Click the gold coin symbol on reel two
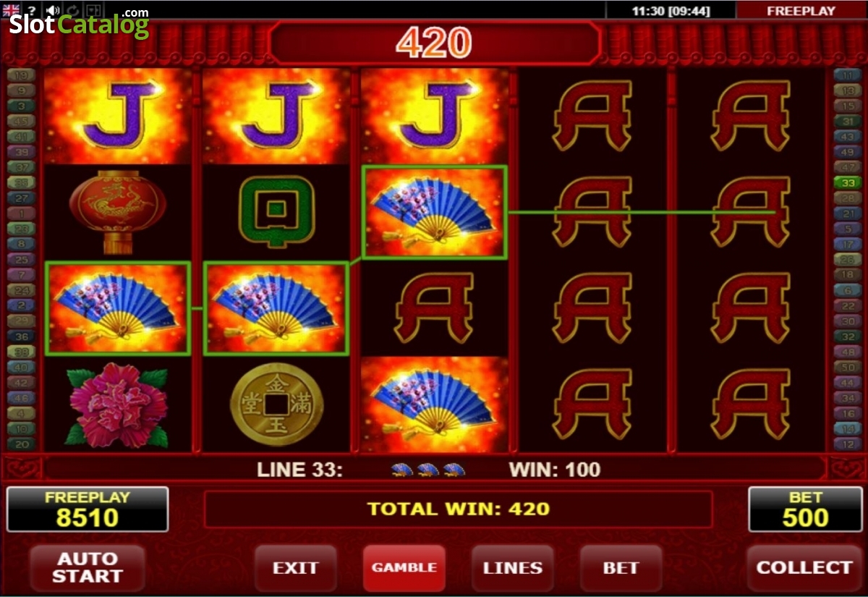This screenshot has width=868, height=597. 276,405
